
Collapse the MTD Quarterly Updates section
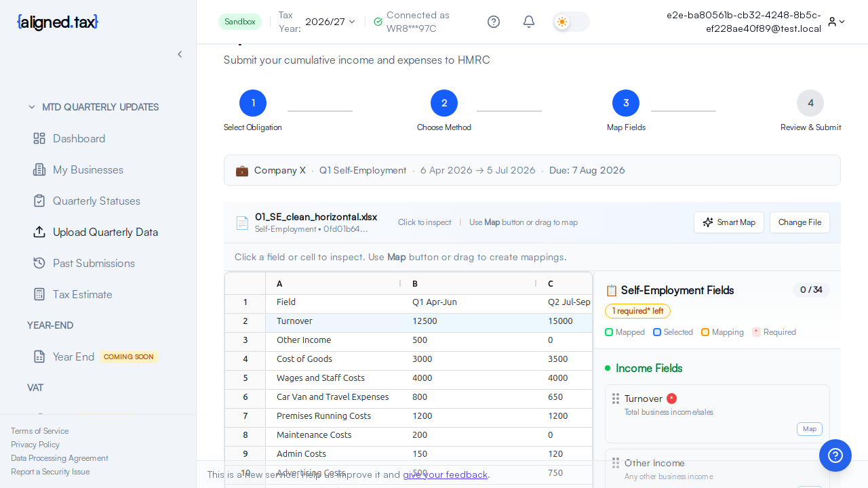tap(32, 107)
